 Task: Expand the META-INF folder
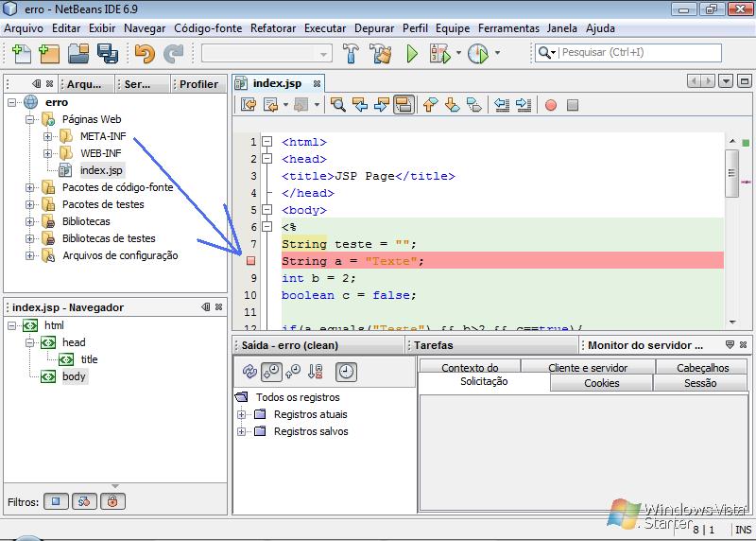coord(48,136)
